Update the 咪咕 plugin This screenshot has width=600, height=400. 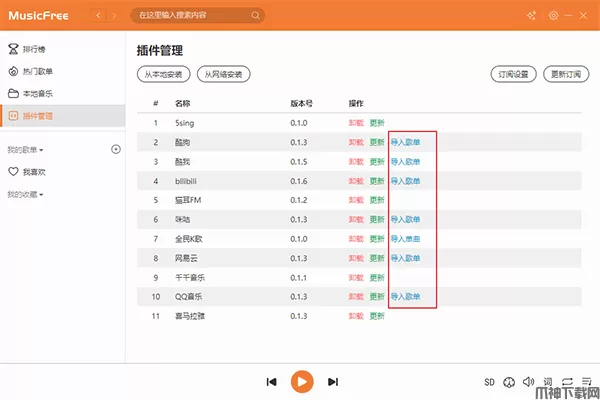coord(377,219)
